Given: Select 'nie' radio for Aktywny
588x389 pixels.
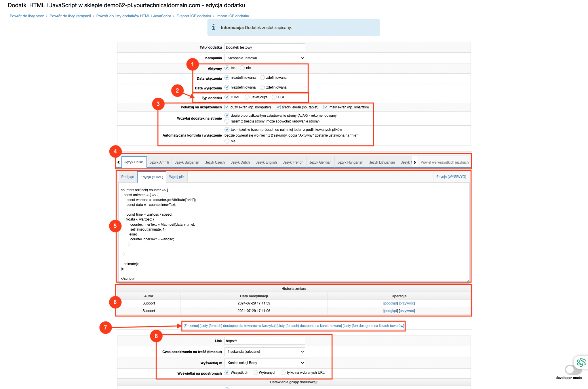Looking at the screenshot, I should click(x=242, y=68).
